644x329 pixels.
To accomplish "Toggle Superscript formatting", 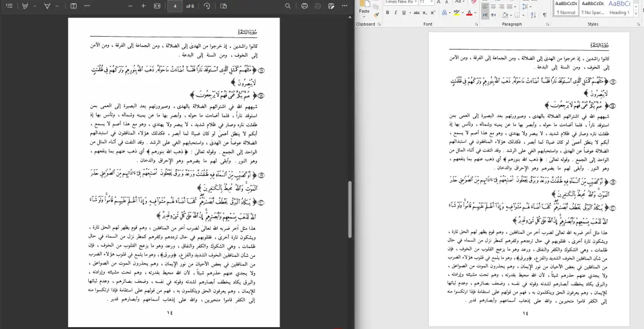I will pyautogui.click(x=433, y=13).
